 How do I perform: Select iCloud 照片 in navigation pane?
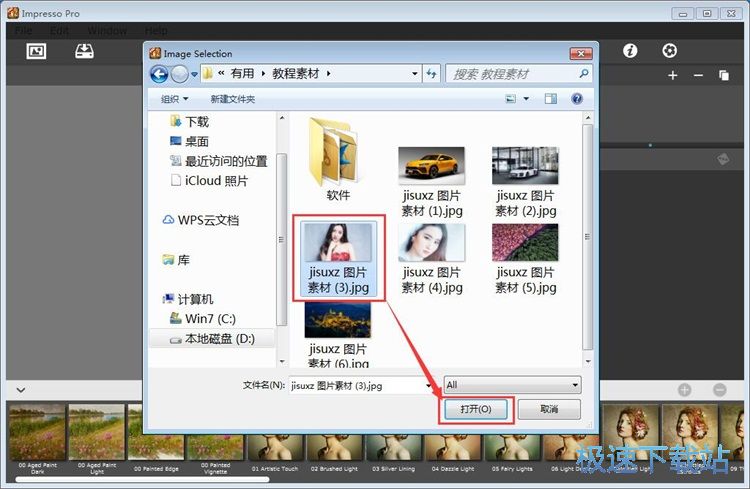point(209,181)
